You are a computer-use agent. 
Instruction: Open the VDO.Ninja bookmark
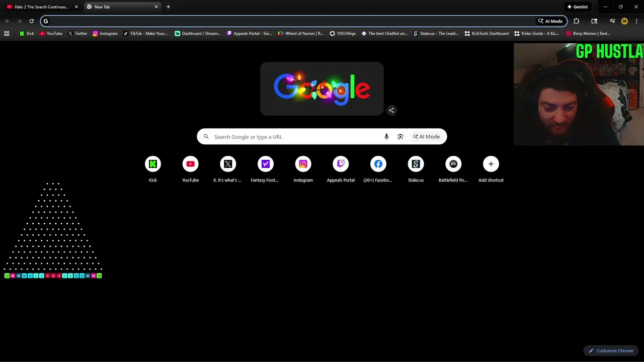tap(343, 34)
